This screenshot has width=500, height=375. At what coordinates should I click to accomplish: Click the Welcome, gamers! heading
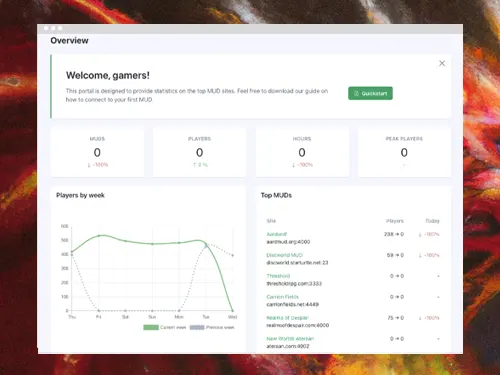pos(108,75)
